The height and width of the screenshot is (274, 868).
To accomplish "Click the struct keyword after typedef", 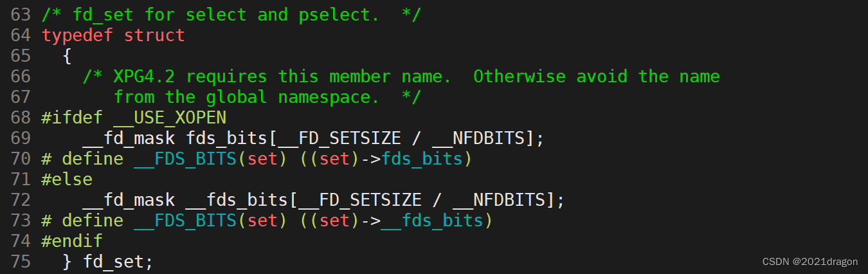I will click(154, 35).
